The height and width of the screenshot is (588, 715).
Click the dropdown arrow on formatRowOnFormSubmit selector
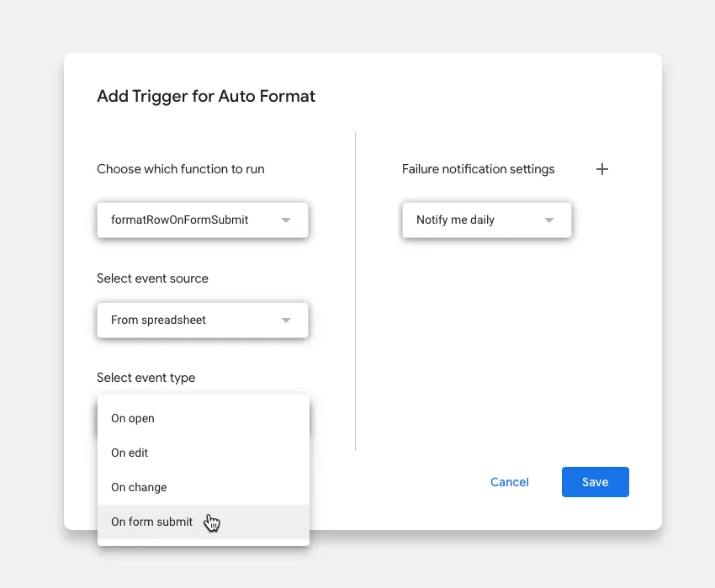(x=286, y=220)
